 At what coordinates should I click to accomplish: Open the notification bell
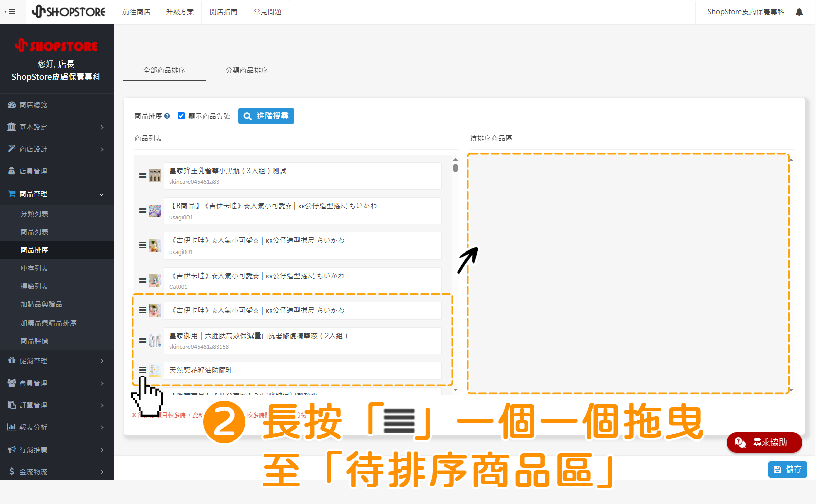pyautogui.click(x=799, y=12)
